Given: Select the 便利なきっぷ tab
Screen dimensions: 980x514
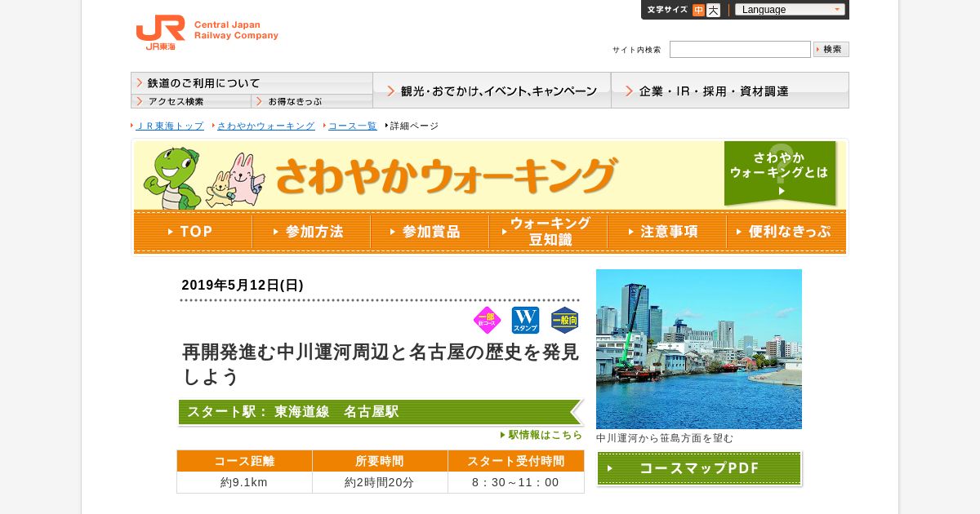Looking at the screenshot, I should 786,232.
